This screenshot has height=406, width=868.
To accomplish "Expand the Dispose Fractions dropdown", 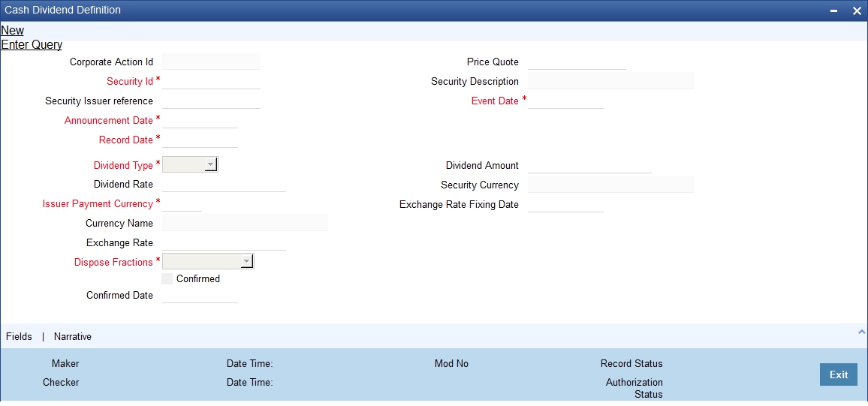I will tap(208, 262).
